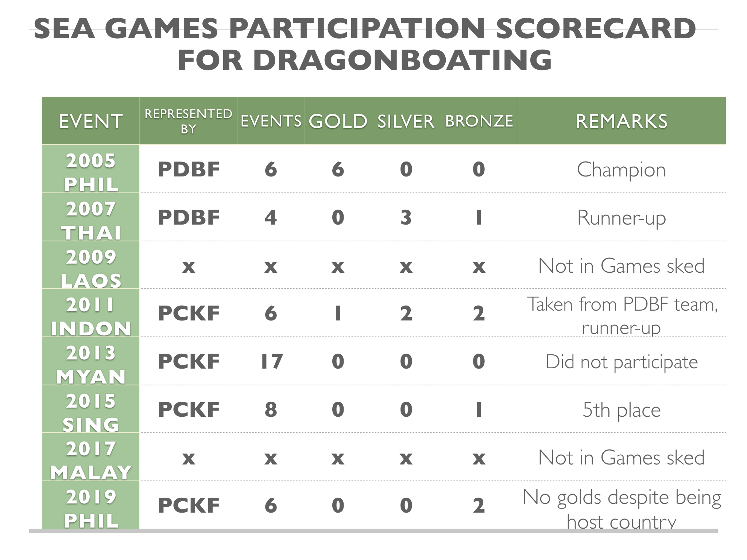Select the EVENT column header
Screen dimensions: 747x560
(x=91, y=121)
